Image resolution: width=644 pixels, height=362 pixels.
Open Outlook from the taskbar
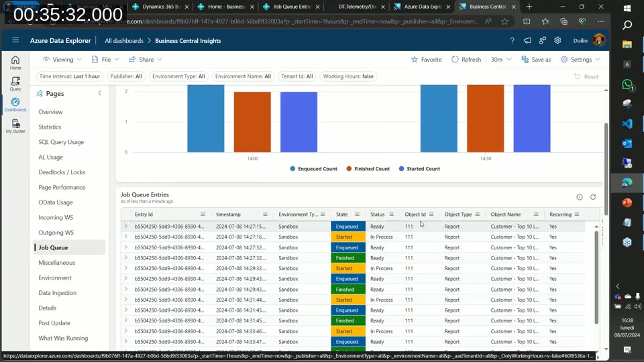tap(627, 143)
